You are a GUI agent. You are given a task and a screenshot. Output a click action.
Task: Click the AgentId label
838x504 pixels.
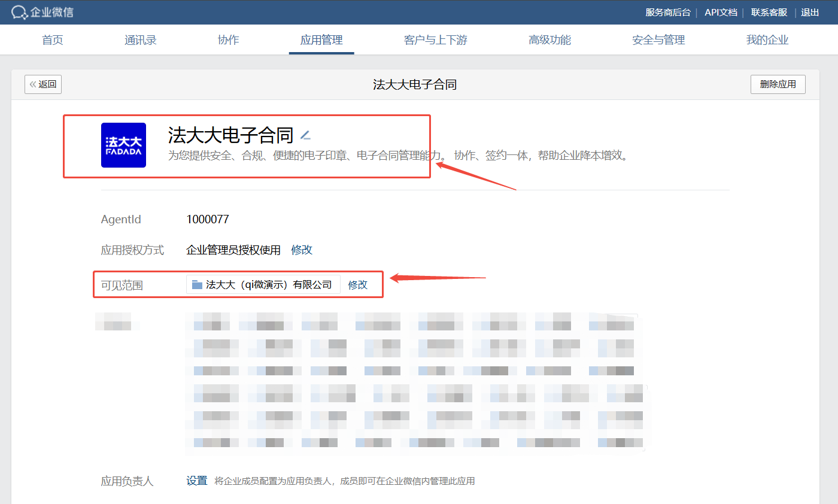(x=121, y=220)
